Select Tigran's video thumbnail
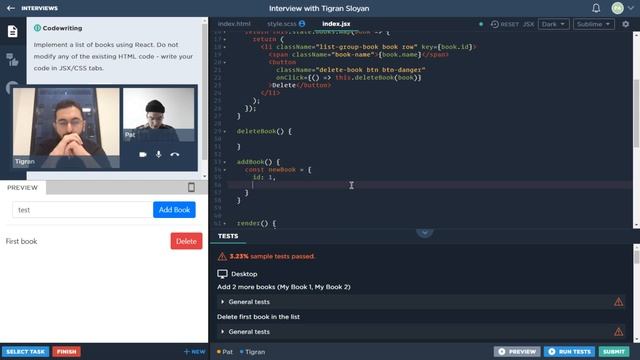 click(66, 128)
